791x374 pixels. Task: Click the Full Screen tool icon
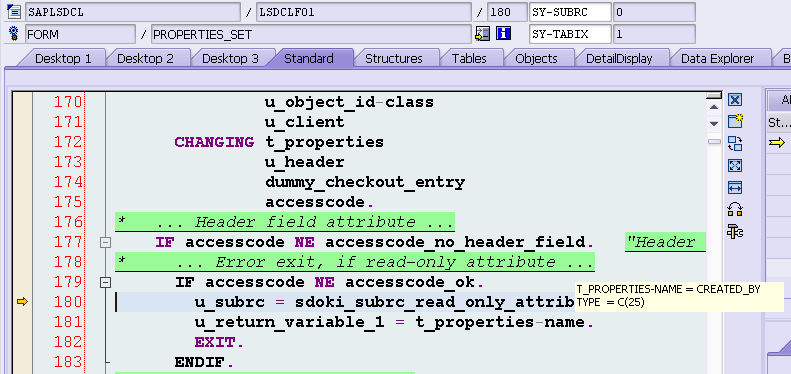point(735,166)
